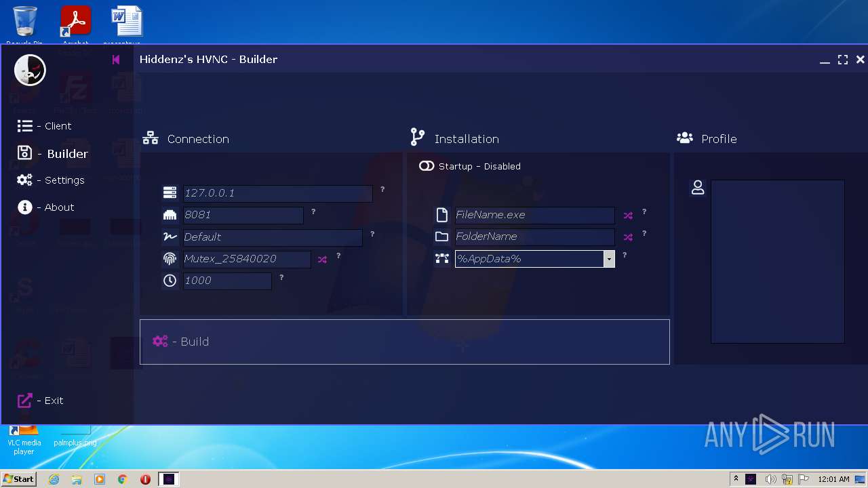Click the ethernet port icon

(170, 215)
